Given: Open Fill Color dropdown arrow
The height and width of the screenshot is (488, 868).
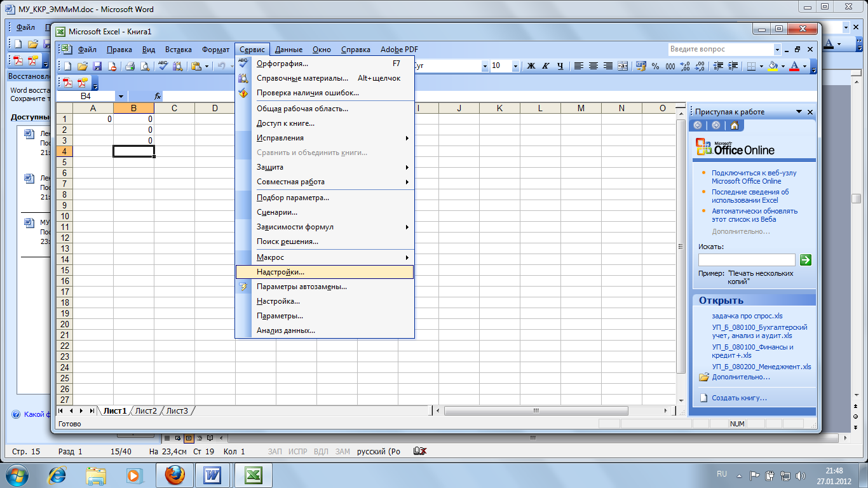Looking at the screenshot, I should pos(783,66).
